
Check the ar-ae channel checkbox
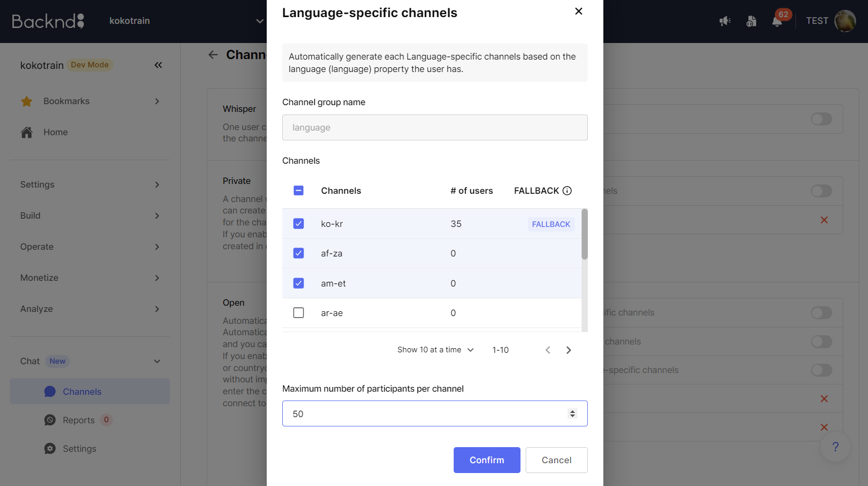click(298, 313)
